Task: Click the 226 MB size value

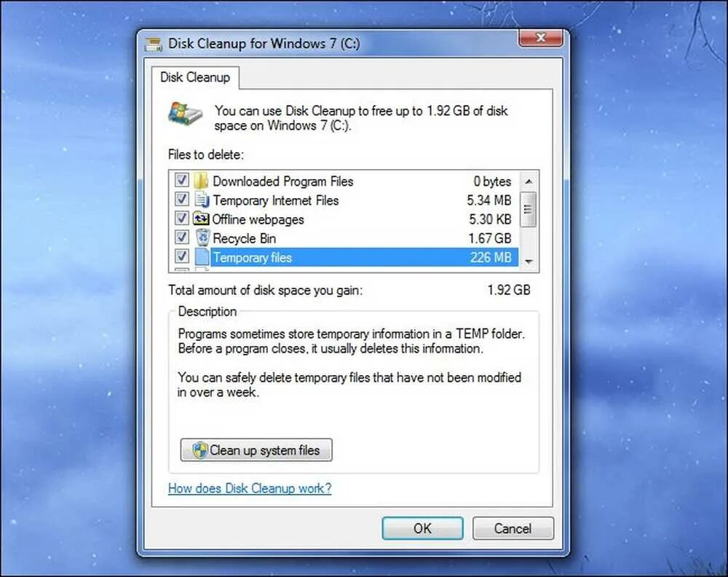Action: click(x=491, y=257)
